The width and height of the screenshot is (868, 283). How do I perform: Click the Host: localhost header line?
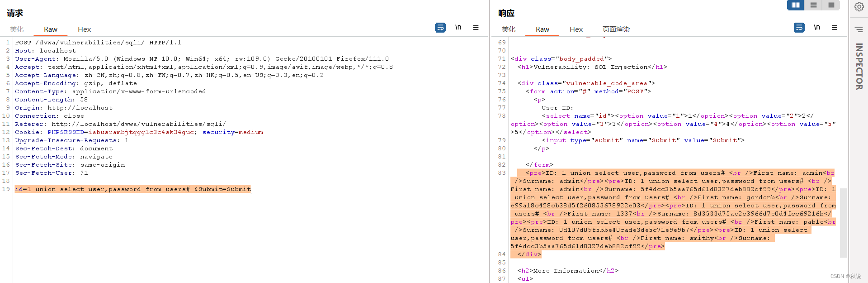[x=46, y=51]
